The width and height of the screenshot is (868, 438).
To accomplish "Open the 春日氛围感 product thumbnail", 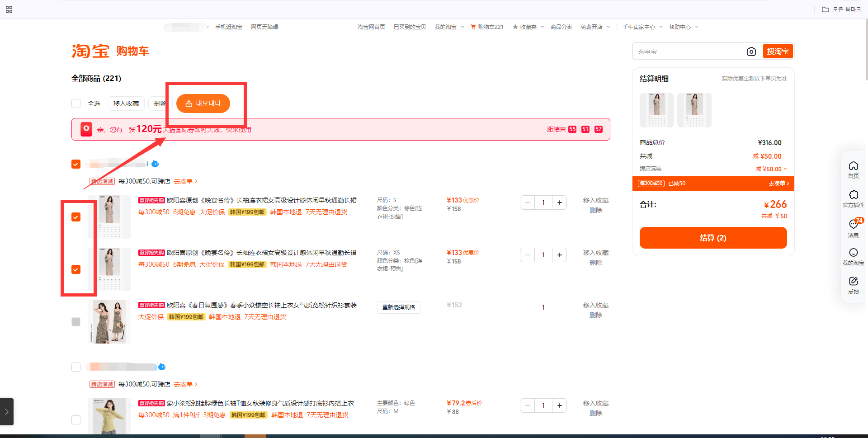I will 109,322.
